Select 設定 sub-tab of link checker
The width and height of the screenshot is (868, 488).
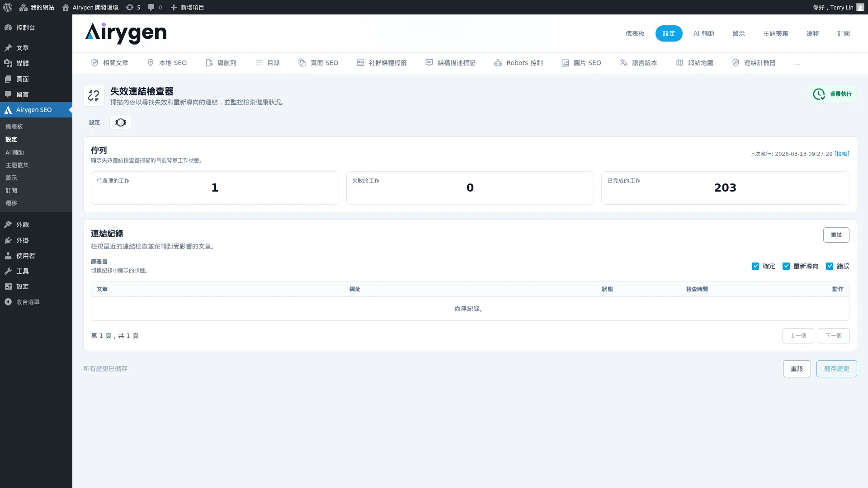[94, 122]
